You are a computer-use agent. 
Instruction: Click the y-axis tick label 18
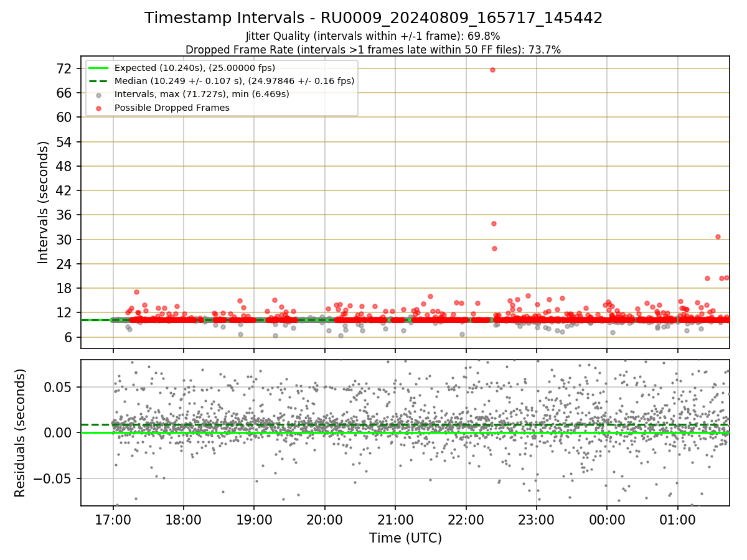click(65, 288)
